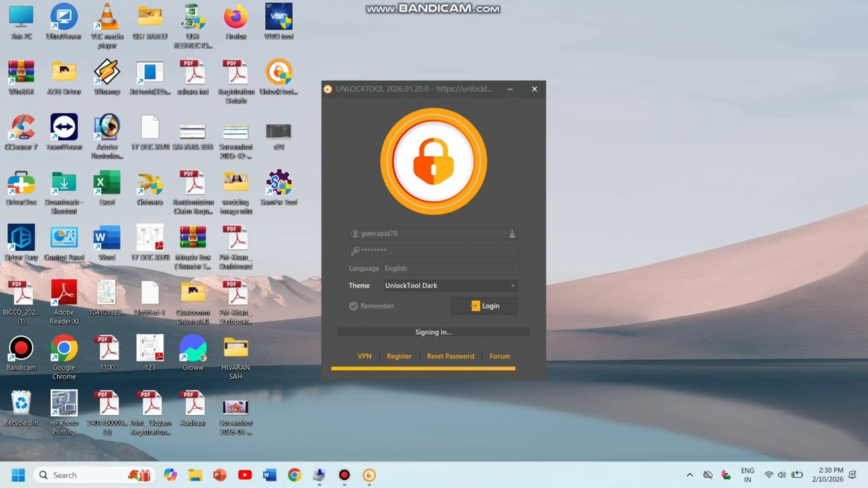
Task: Open Adobe Photoshop shortcut
Action: tap(106, 136)
